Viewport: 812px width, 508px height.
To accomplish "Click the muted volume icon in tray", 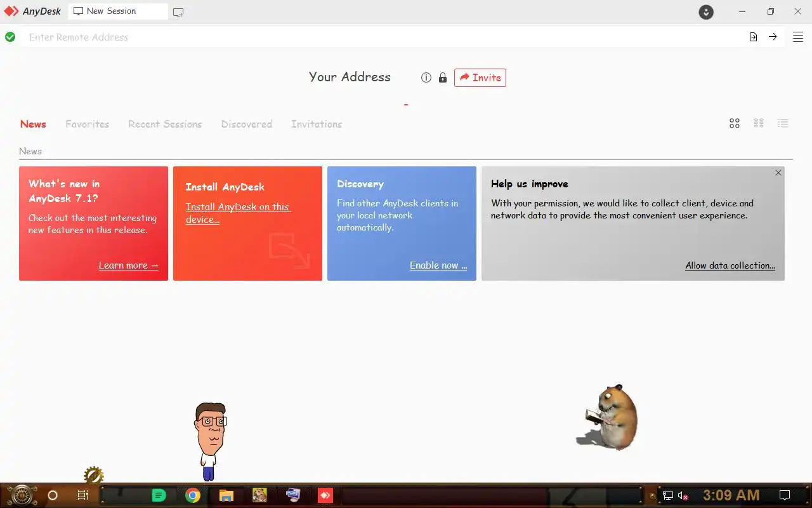I will 683,495.
